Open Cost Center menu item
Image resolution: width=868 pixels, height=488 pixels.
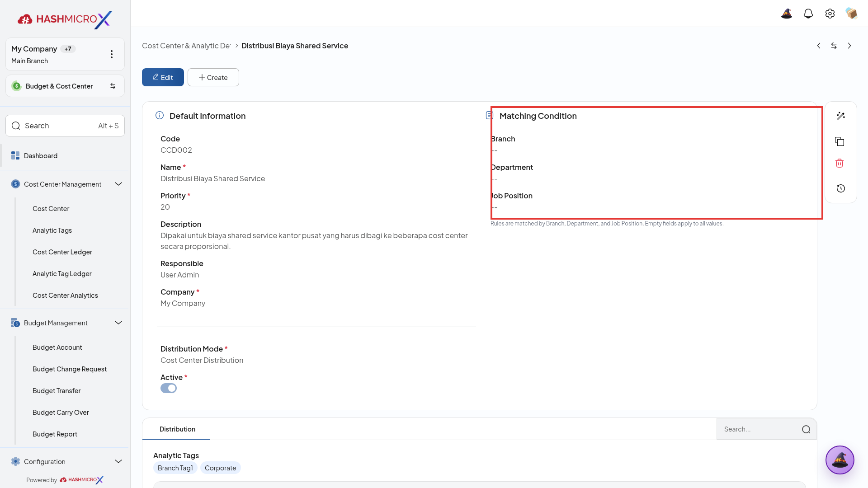pyautogui.click(x=51, y=209)
